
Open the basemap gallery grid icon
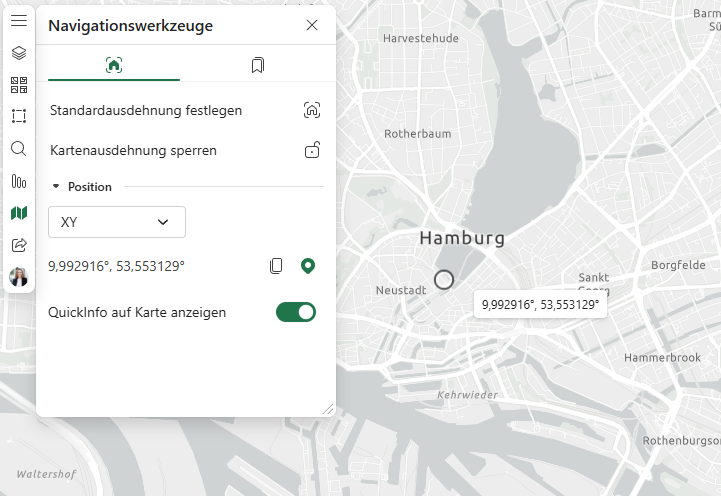click(x=19, y=85)
